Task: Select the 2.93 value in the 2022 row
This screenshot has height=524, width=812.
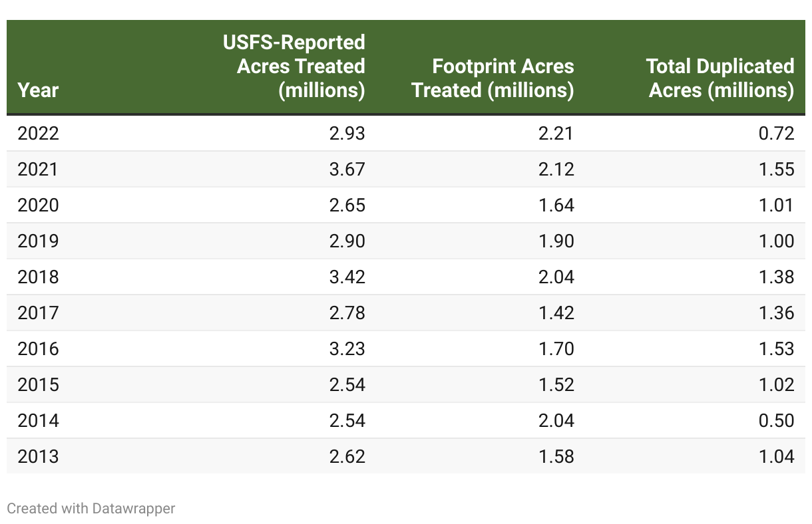Action: [x=347, y=134]
